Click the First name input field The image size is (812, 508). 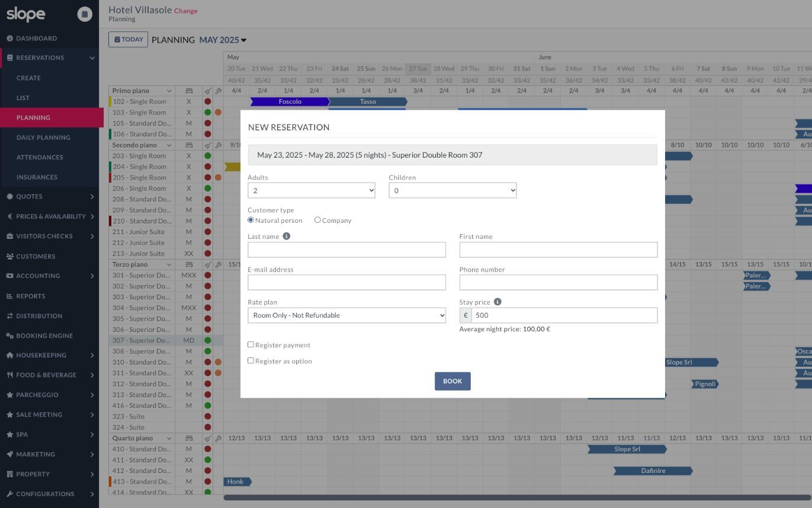coord(559,250)
